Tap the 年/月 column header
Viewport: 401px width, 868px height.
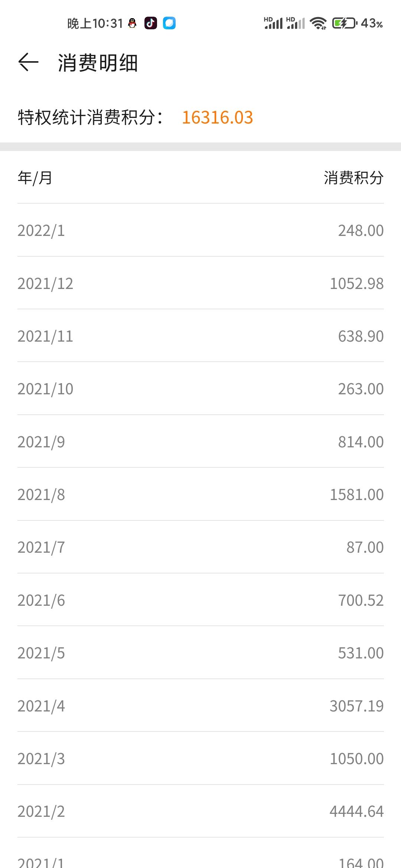(x=35, y=178)
